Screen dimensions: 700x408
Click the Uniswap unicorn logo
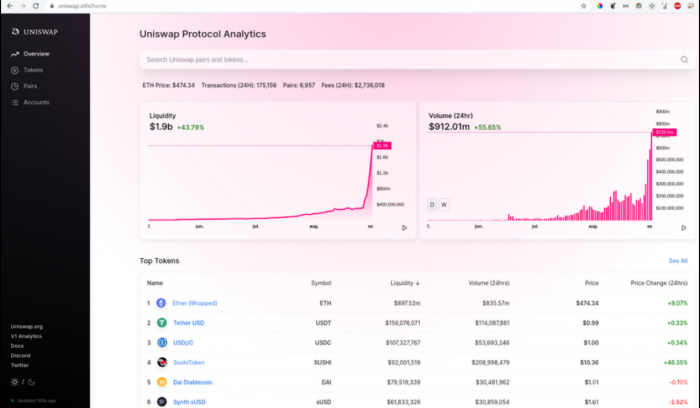pyautogui.click(x=16, y=31)
